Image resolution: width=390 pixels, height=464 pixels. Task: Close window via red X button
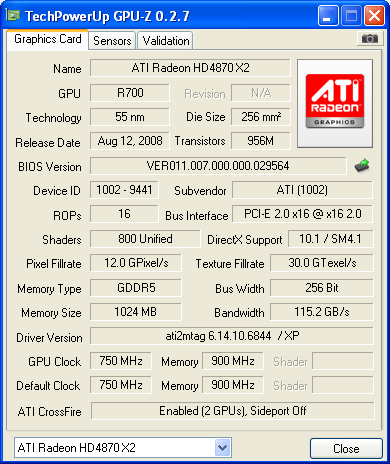pos(374,15)
